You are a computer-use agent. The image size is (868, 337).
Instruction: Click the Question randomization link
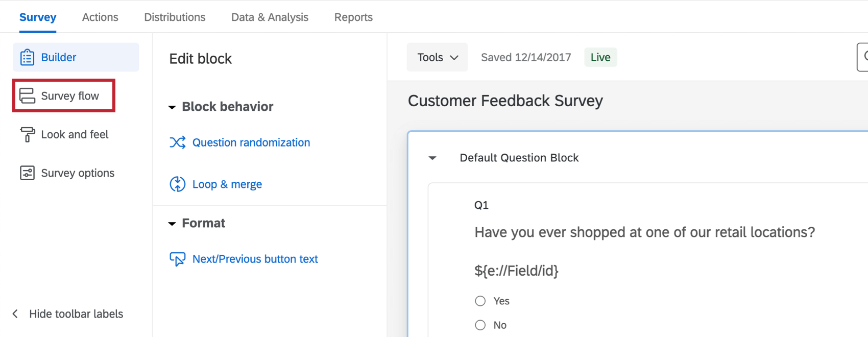[x=251, y=142]
